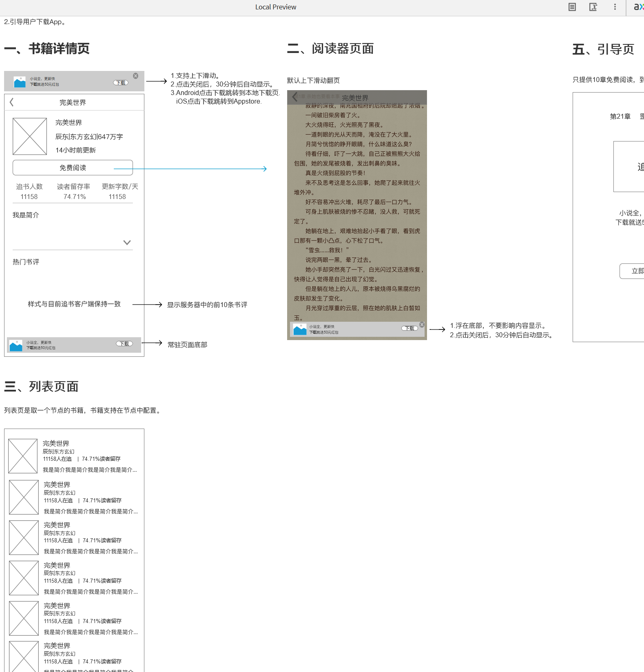Open second book cover in list page

(x=24, y=497)
